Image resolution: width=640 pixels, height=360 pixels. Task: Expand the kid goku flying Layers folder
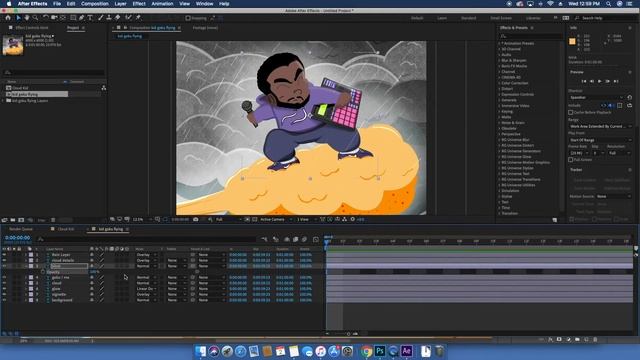[x=3, y=100]
